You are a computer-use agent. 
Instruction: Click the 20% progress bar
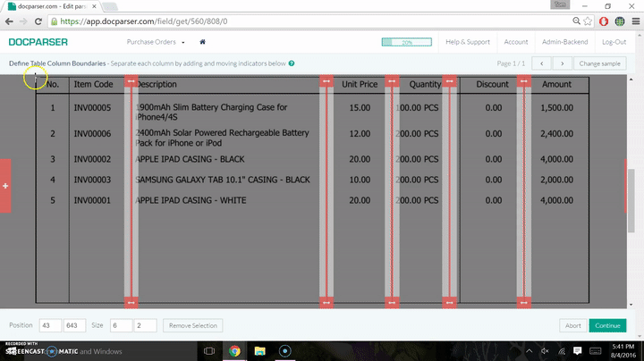(406, 42)
